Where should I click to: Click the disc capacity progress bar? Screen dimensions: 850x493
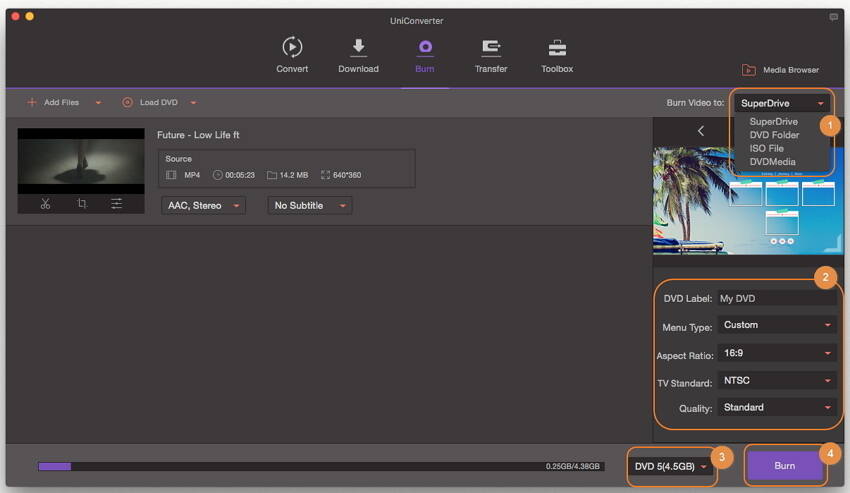pyautogui.click(x=321, y=466)
